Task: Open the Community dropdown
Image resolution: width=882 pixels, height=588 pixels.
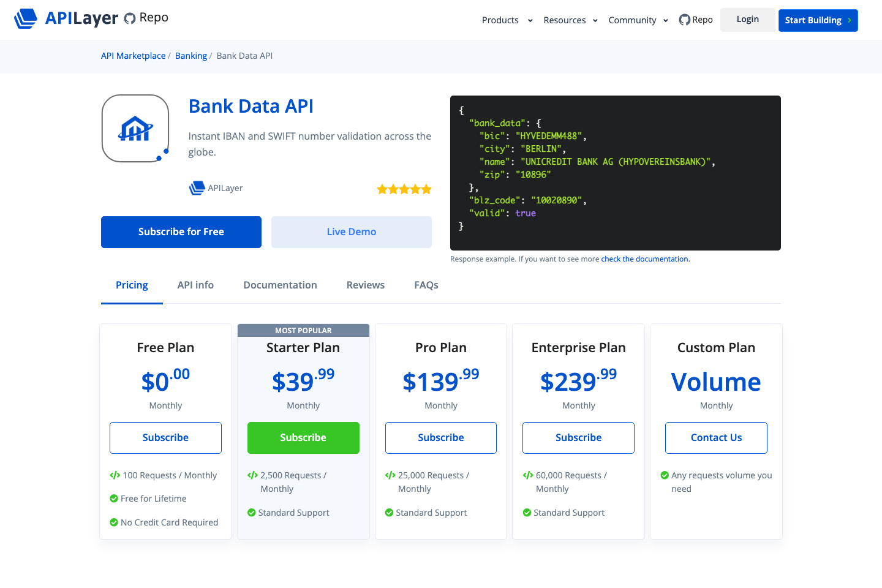Action: (x=631, y=20)
